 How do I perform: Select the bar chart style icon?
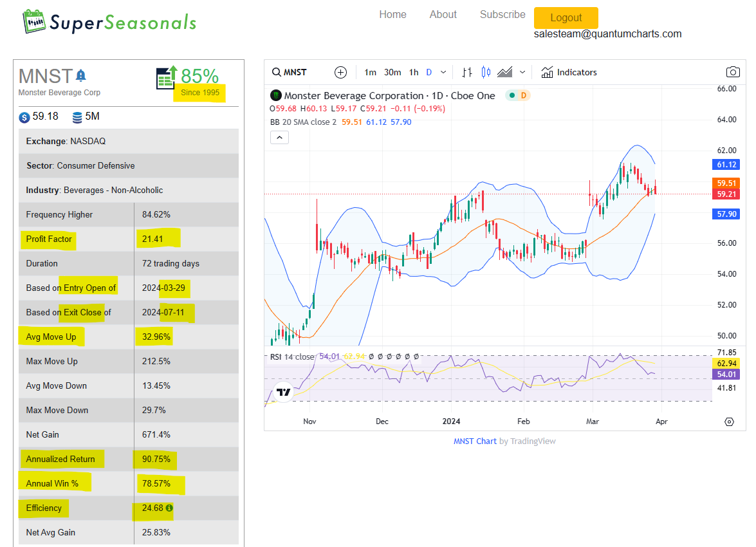466,72
